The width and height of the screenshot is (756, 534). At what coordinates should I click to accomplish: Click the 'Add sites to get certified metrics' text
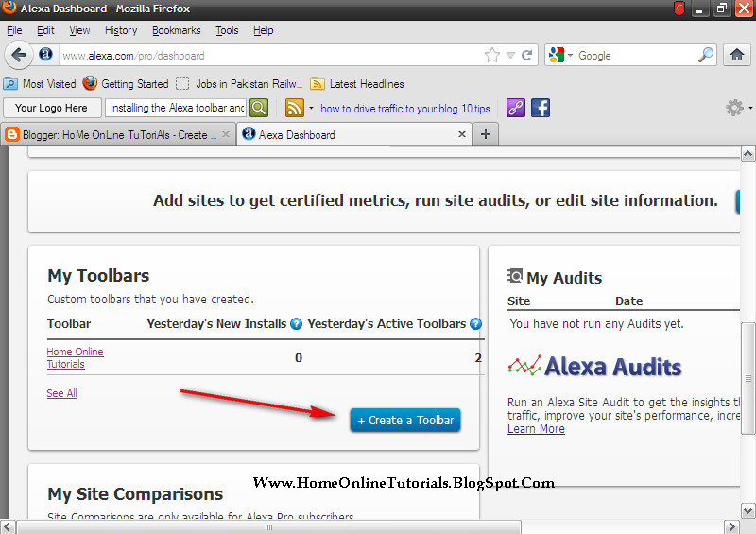[436, 200]
